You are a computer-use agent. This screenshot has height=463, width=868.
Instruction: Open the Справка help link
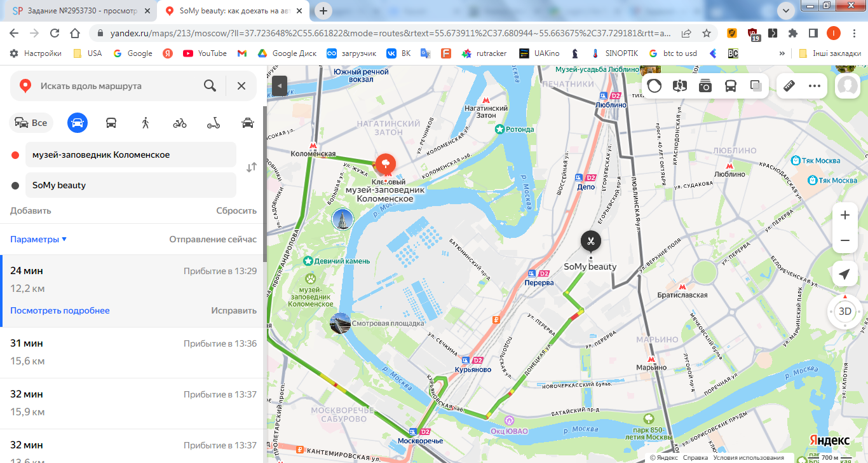pos(696,458)
